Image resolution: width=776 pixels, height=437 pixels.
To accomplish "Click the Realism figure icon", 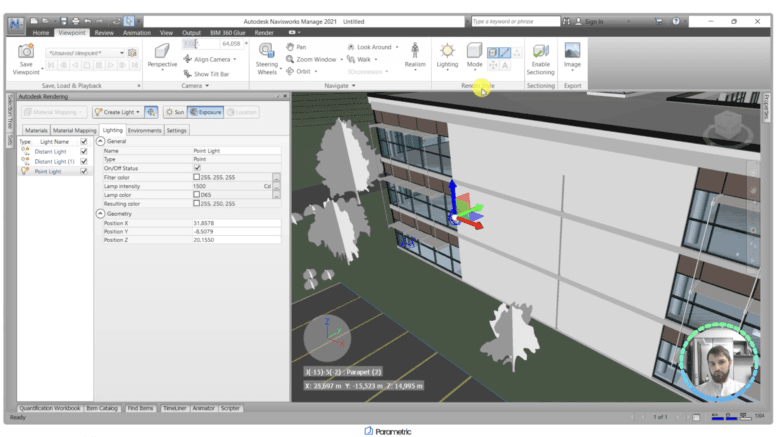I will coord(415,50).
